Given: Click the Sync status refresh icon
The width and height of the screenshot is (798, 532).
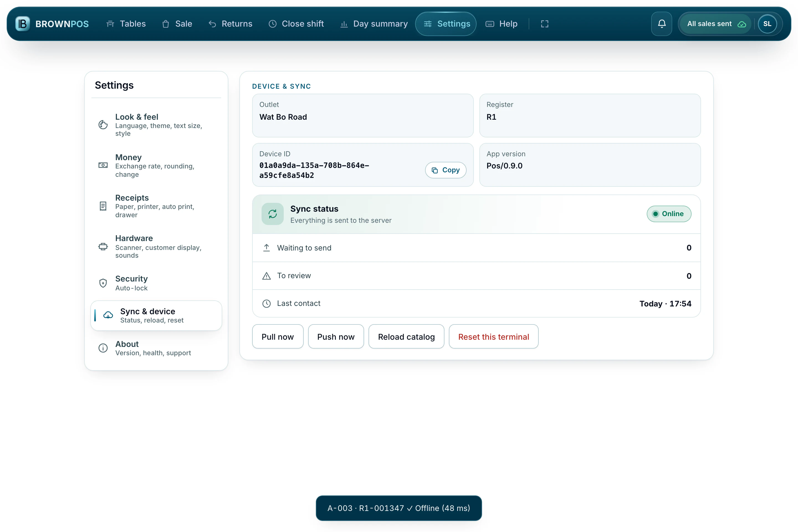Looking at the screenshot, I should point(272,214).
